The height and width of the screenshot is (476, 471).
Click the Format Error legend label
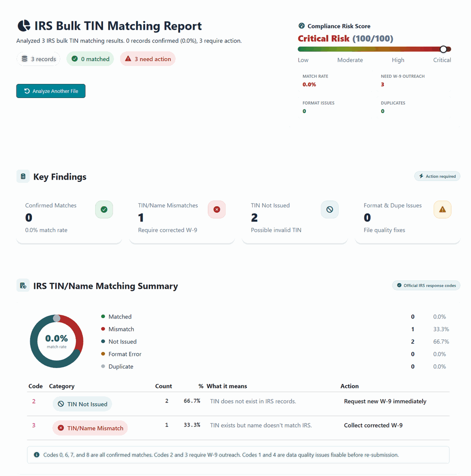125,354
